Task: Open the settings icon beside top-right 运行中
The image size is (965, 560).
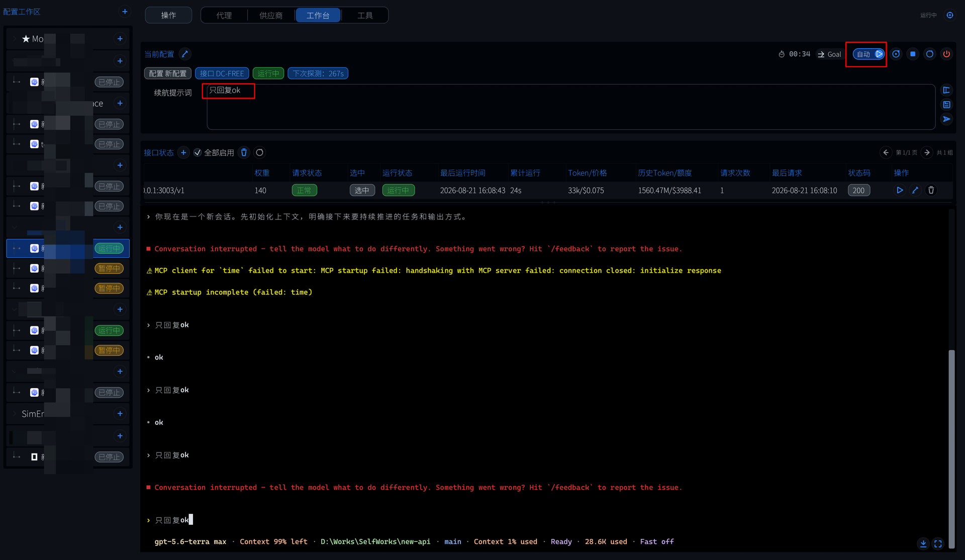Action: (950, 15)
